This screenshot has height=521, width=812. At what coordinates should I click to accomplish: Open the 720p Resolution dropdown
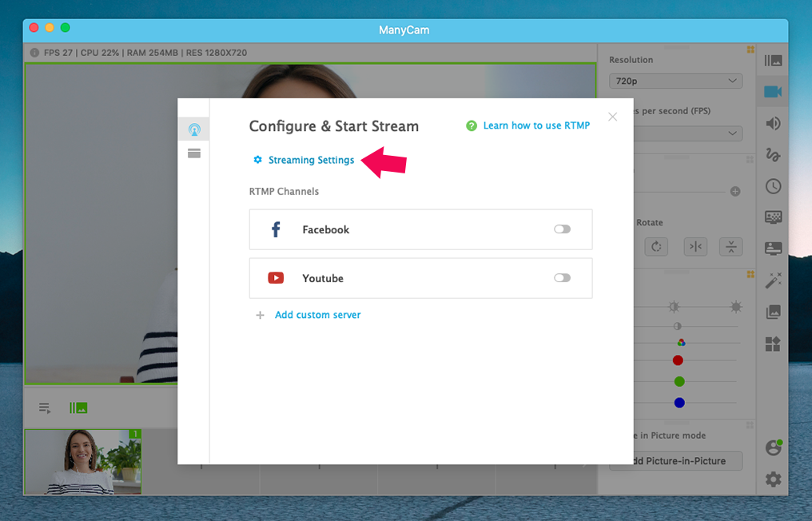click(x=676, y=81)
